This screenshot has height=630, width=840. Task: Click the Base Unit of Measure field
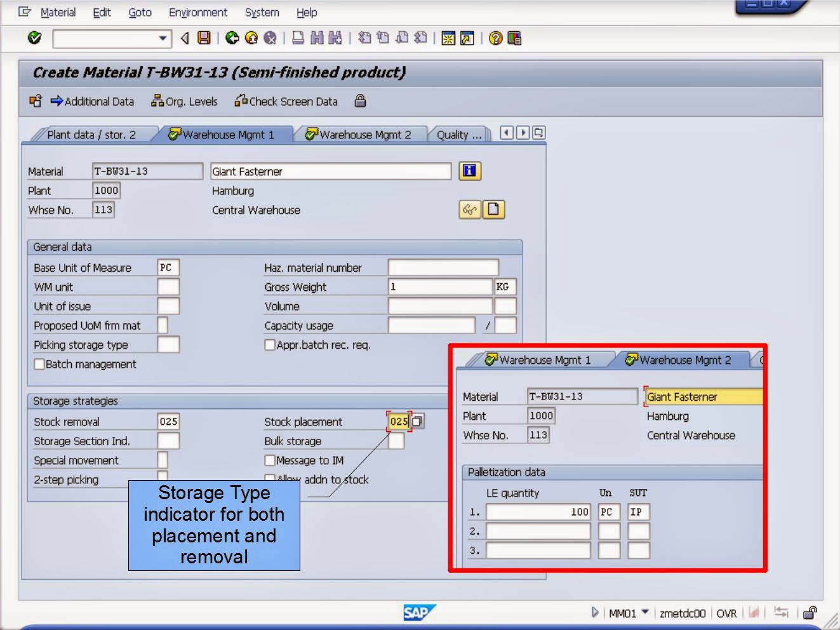pos(168,267)
